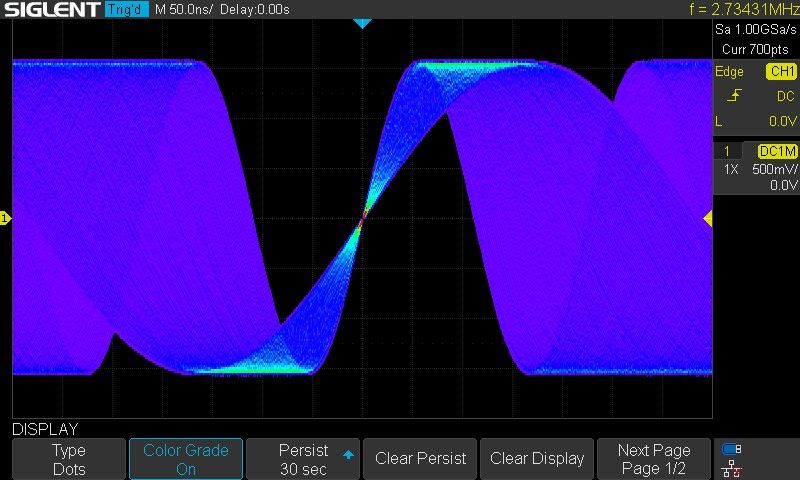Image resolution: width=800 pixels, height=480 pixels.
Task: Toggle the Color Grade On setting
Action: coord(186,459)
